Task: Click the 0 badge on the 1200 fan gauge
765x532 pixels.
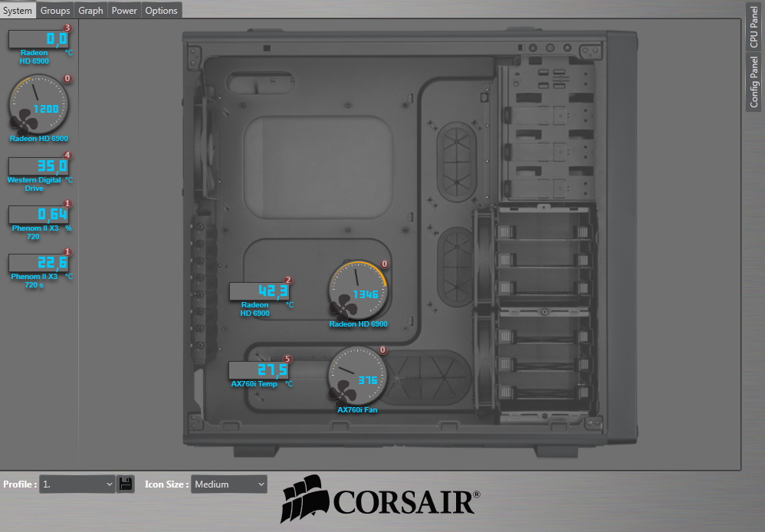Action: tap(67, 79)
